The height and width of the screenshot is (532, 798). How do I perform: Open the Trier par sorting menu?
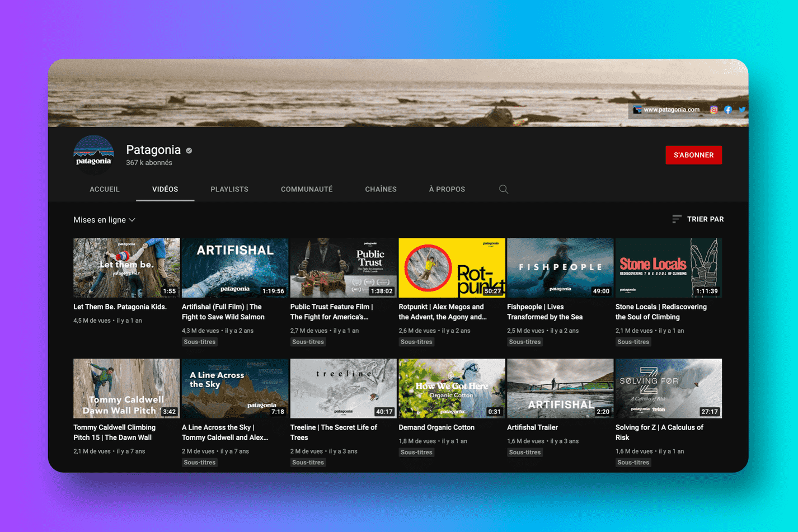(705, 219)
